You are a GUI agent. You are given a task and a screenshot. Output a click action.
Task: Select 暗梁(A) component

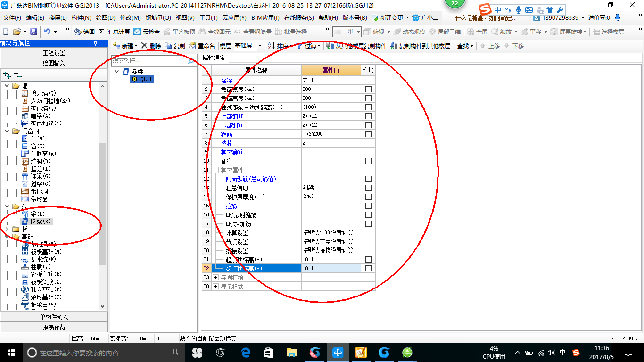point(36,116)
